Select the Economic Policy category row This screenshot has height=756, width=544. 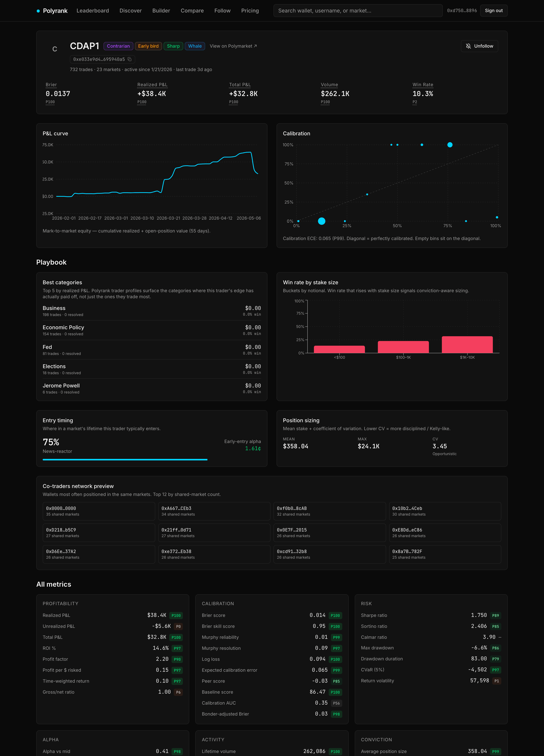click(x=151, y=330)
